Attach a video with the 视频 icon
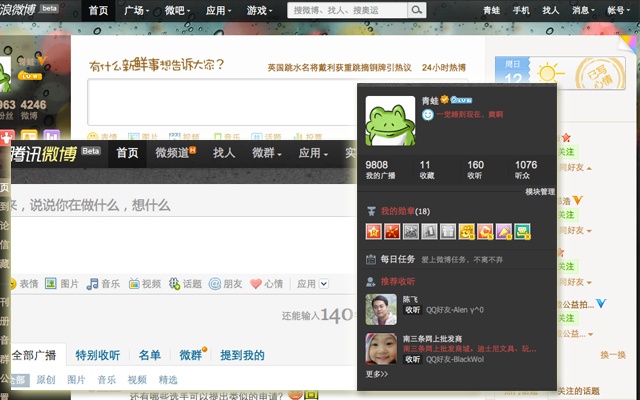 pyautogui.click(x=134, y=283)
